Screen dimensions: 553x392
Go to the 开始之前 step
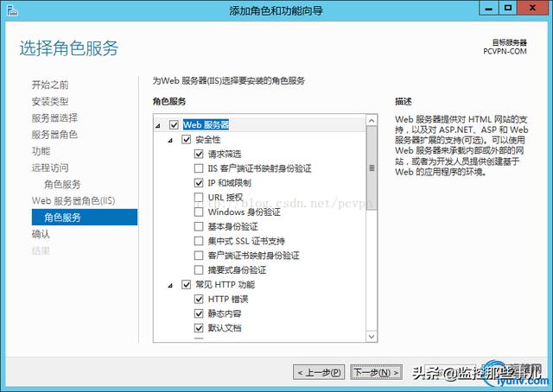click(x=50, y=85)
